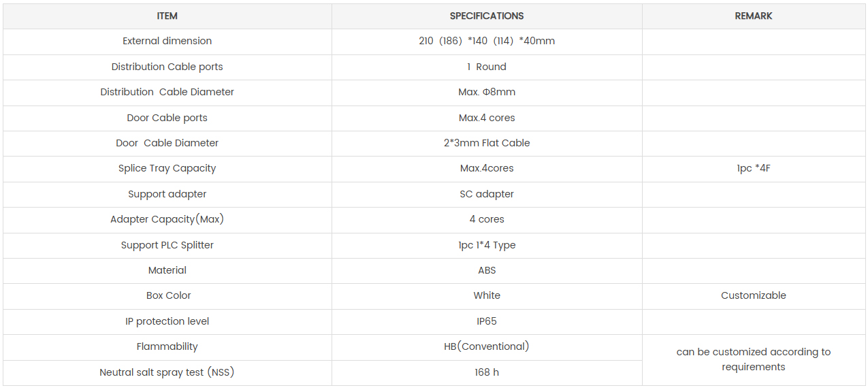Select the Door Cable ports label

pyautogui.click(x=167, y=118)
